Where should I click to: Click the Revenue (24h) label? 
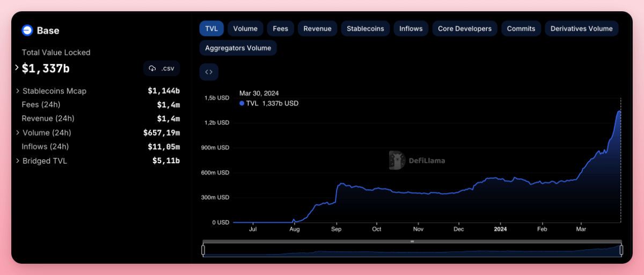coord(48,119)
